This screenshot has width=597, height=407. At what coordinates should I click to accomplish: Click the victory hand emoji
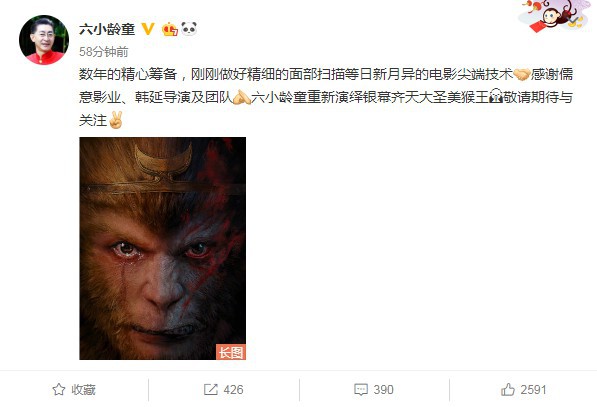tap(115, 120)
